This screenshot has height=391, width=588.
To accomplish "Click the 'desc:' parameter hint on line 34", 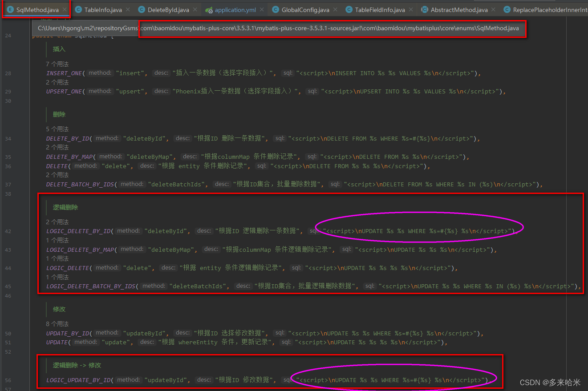I will (183, 138).
